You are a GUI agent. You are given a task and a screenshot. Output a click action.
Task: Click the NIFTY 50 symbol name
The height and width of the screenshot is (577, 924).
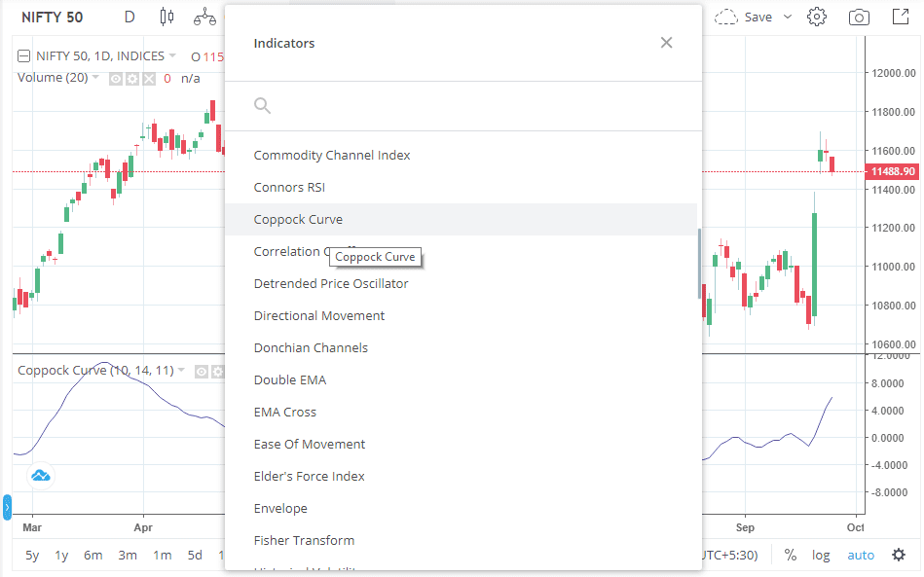pos(52,18)
